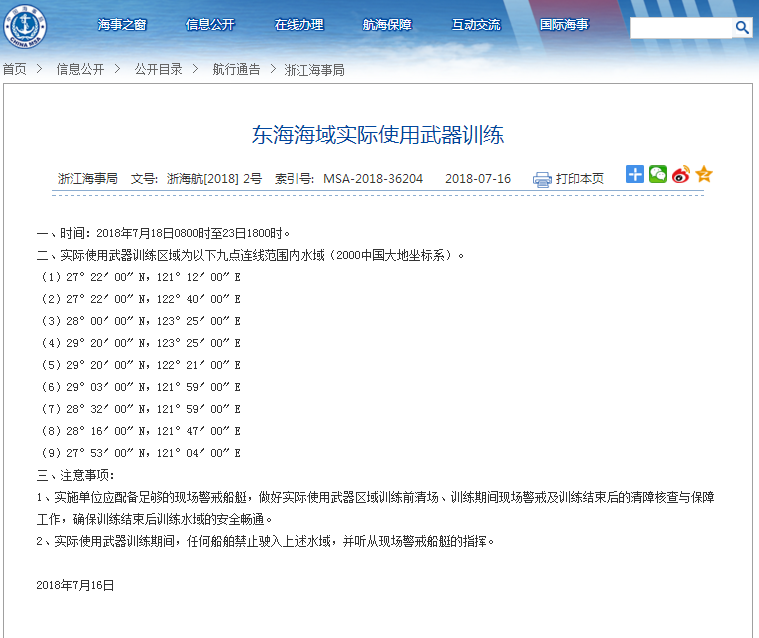Click the publish date 2018-07-16

[478, 179]
